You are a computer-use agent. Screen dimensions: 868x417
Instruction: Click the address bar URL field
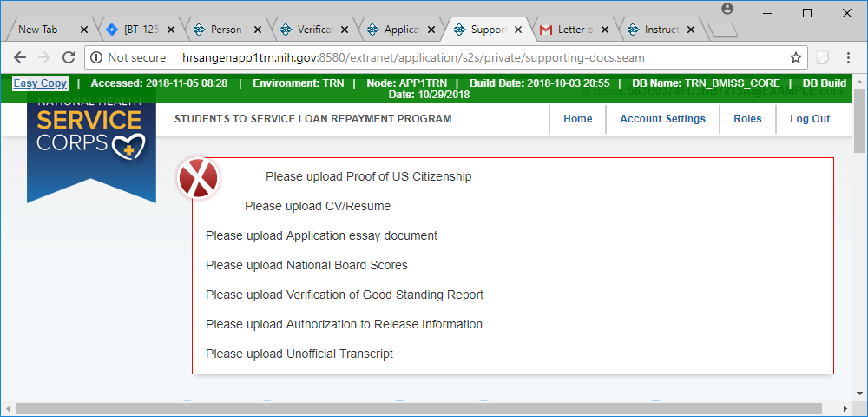pyautogui.click(x=434, y=57)
